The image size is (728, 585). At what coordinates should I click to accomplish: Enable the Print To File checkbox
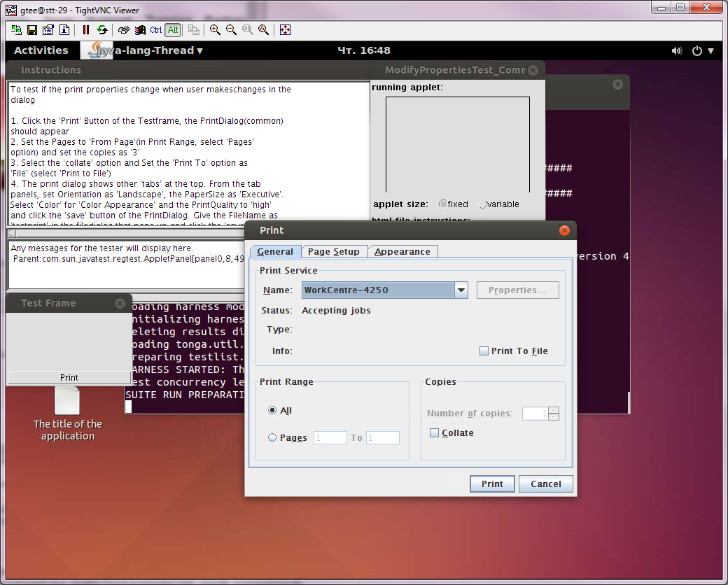point(484,351)
